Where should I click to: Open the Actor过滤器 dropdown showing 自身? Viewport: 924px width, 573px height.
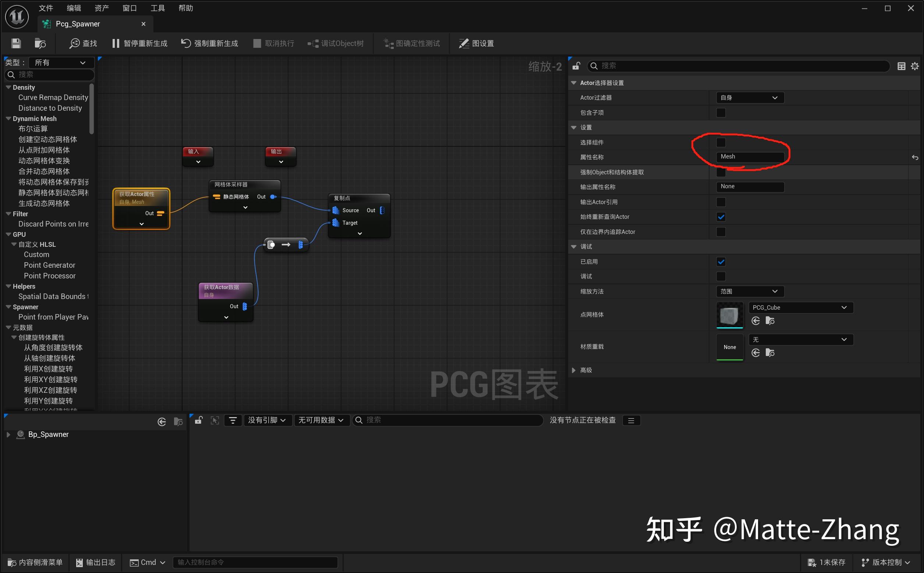[x=750, y=98]
